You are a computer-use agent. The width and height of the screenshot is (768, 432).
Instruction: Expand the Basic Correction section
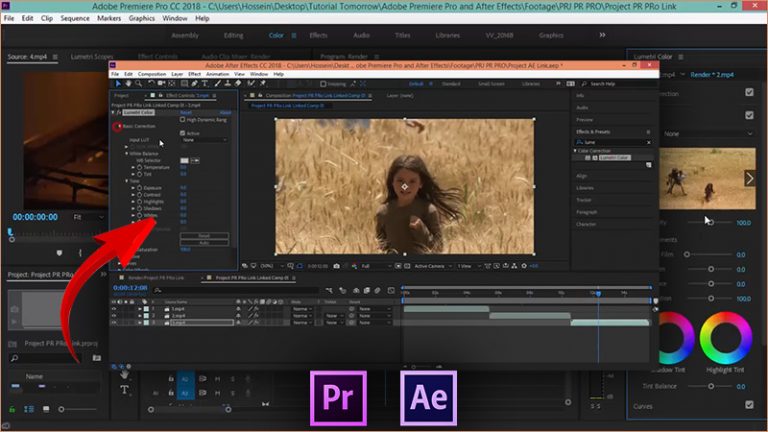click(x=117, y=126)
